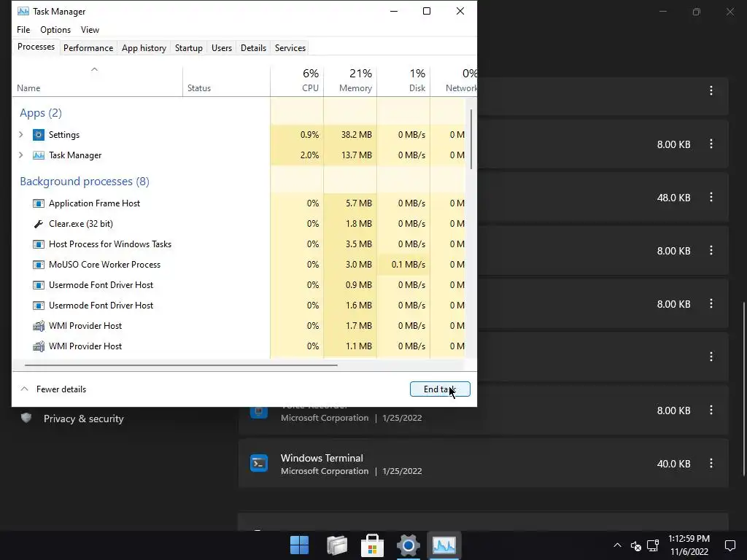
Task: Open File Explorer from the taskbar
Action: tap(337, 545)
